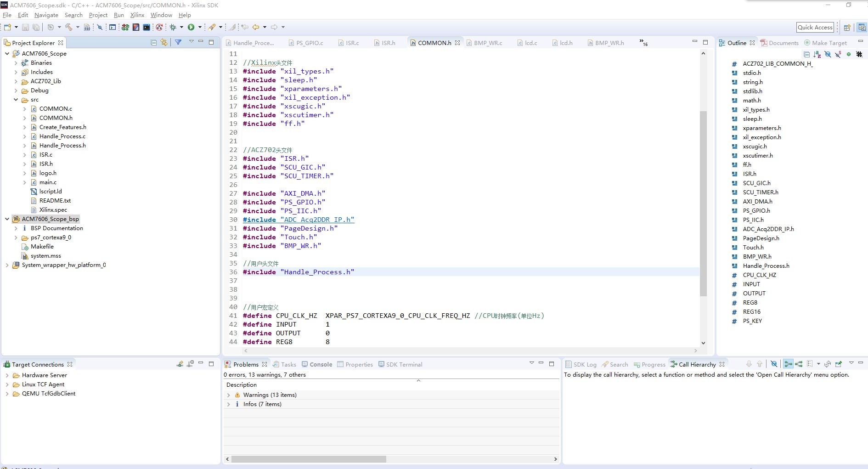Image resolution: width=868 pixels, height=469 pixels.
Task: Select QEMU TcfGdbClient connection
Action: (x=49, y=394)
